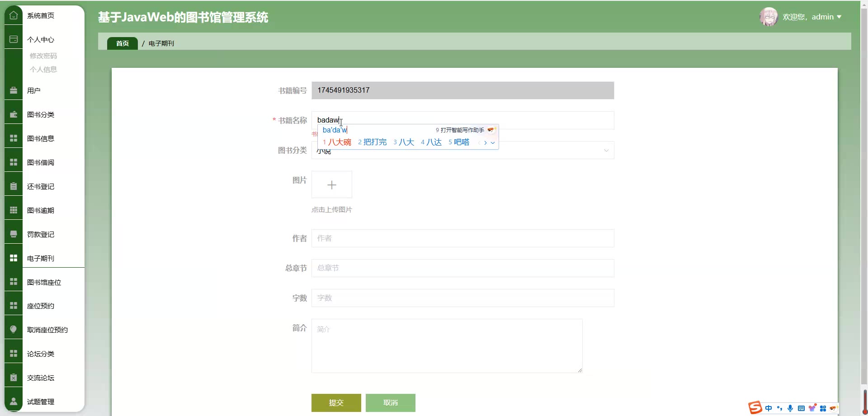
Task: Click the 取消座位预约 bulb icon in sidebar
Action: point(14,330)
